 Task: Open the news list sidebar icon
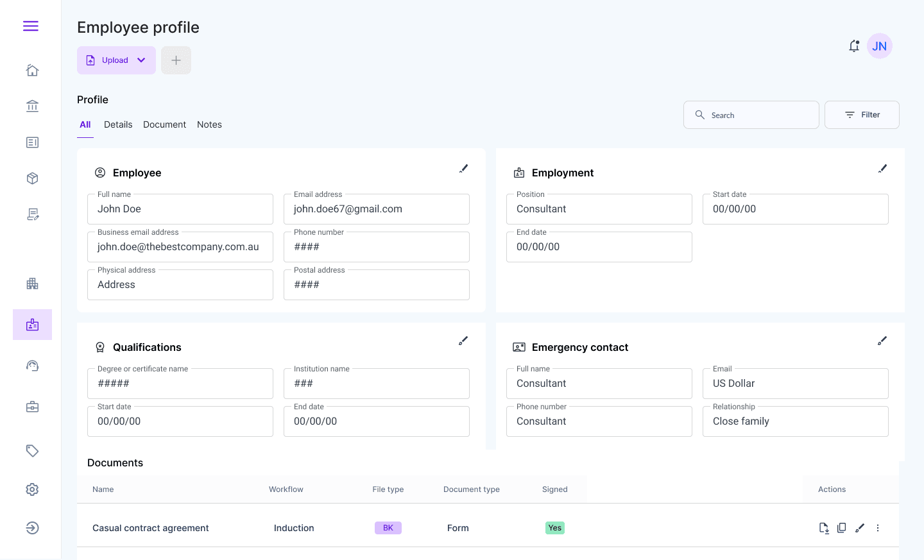click(32, 142)
